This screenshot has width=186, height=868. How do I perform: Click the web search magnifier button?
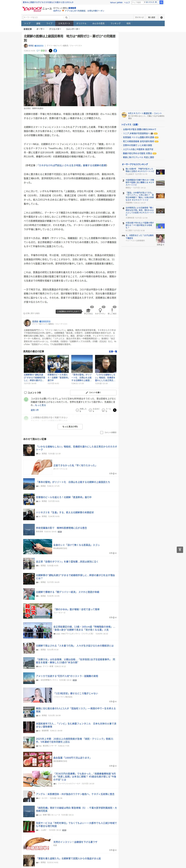(161, 2)
